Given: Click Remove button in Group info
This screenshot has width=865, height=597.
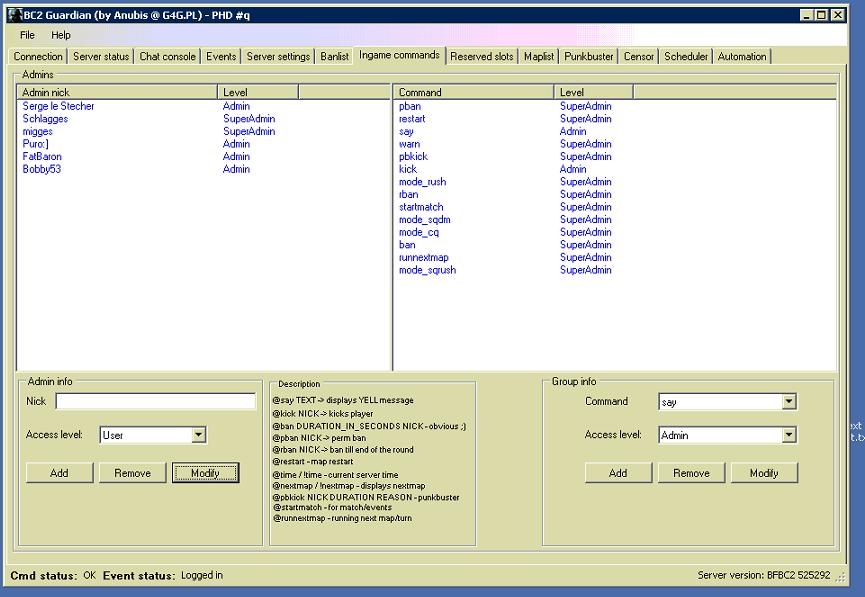Looking at the screenshot, I should 691,473.
